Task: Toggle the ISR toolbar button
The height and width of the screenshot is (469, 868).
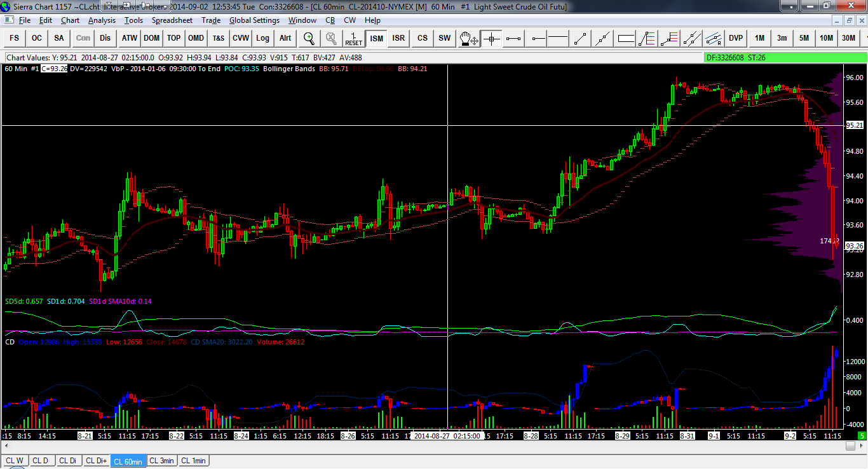Action: [x=398, y=38]
